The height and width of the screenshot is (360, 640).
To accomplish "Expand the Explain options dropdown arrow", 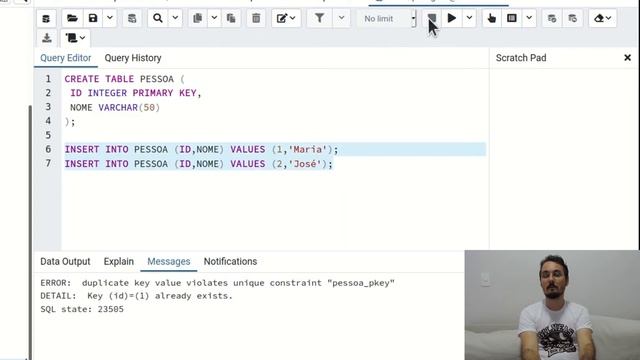I will pos(529,18).
